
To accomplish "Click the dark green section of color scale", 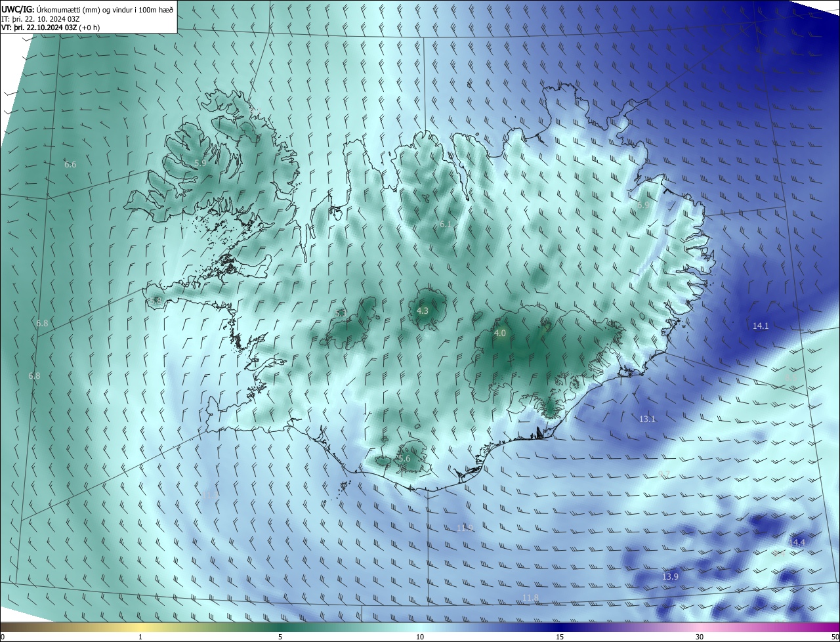I will click(x=280, y=627).
